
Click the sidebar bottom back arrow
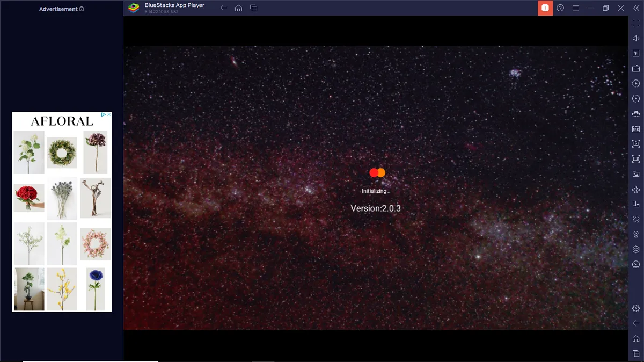pos(636,323)
